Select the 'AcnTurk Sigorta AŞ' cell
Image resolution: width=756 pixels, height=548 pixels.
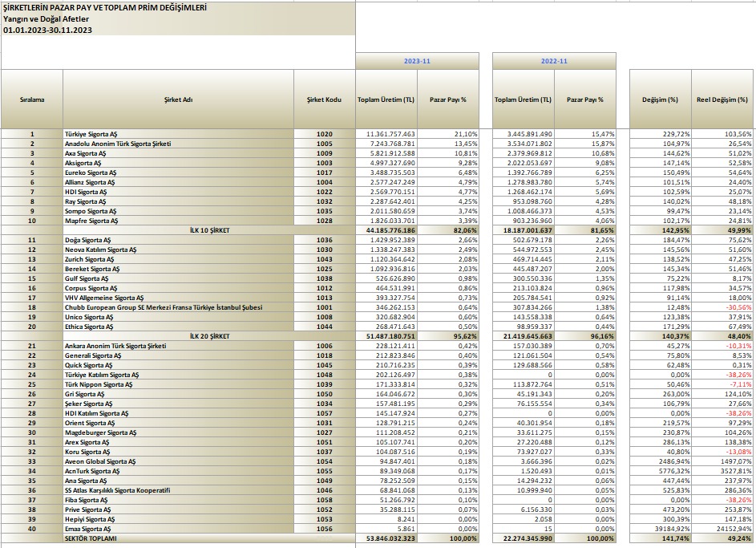[179, 471]
